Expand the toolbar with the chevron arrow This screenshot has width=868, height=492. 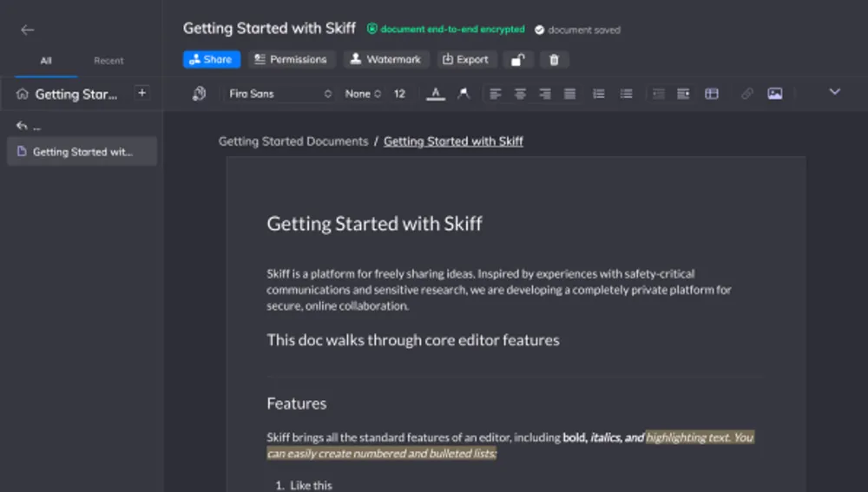tap(835, 92)
